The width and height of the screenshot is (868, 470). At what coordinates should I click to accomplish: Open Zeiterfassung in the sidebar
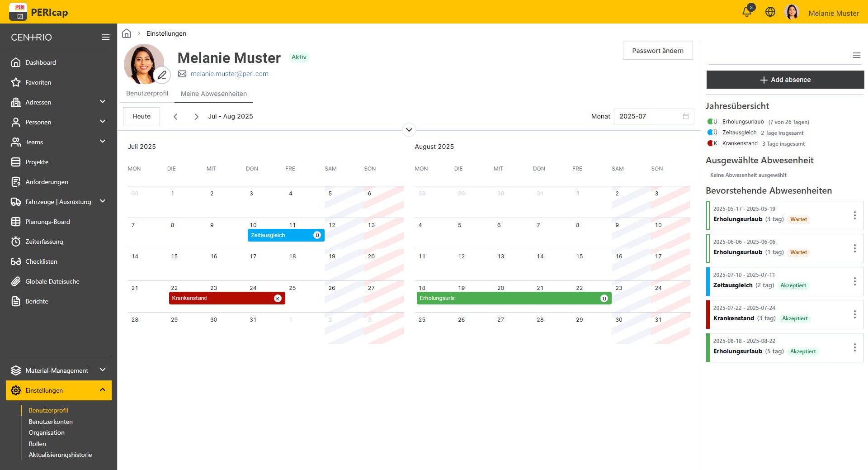pyautogui.click(x=44, y=242)
